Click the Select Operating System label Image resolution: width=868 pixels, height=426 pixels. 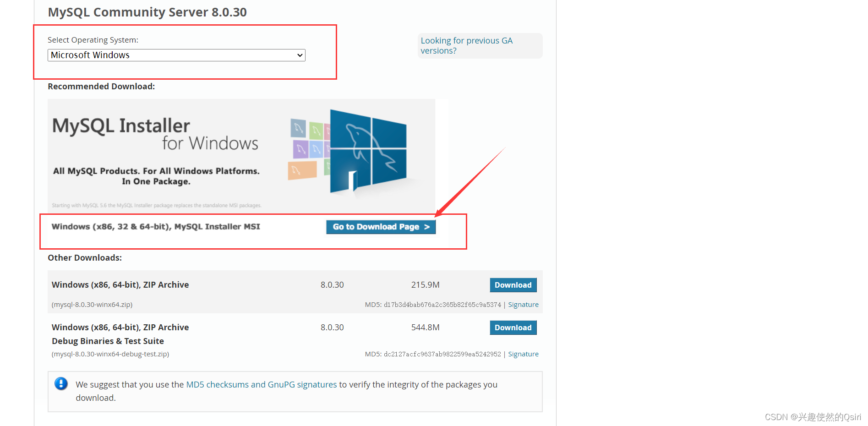tap(93, 40)
